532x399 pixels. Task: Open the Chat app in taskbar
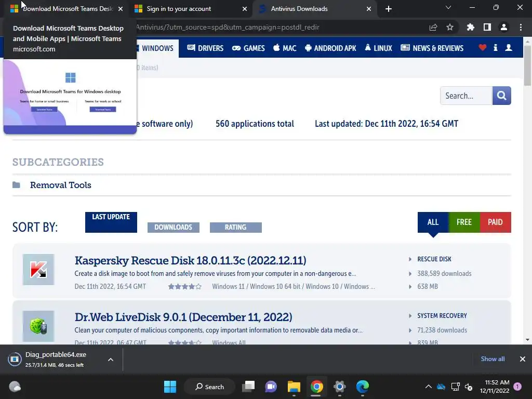click(271, 387)
